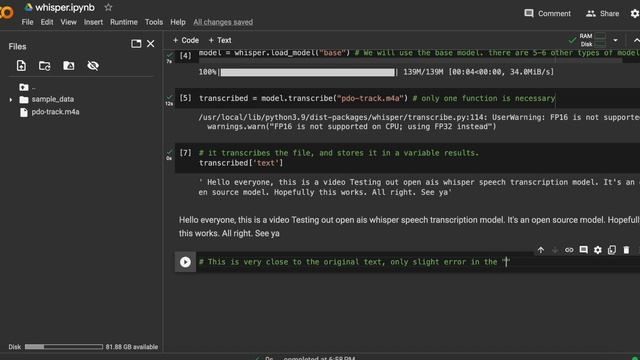Open the cell's editor settings gear
The image size is (640, 360).
(x=598, y=250)
